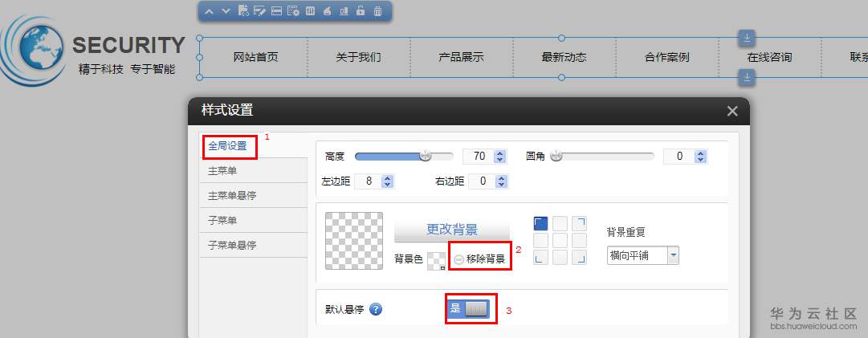Click the 右边距 value stepper arrows

point(501,181)
